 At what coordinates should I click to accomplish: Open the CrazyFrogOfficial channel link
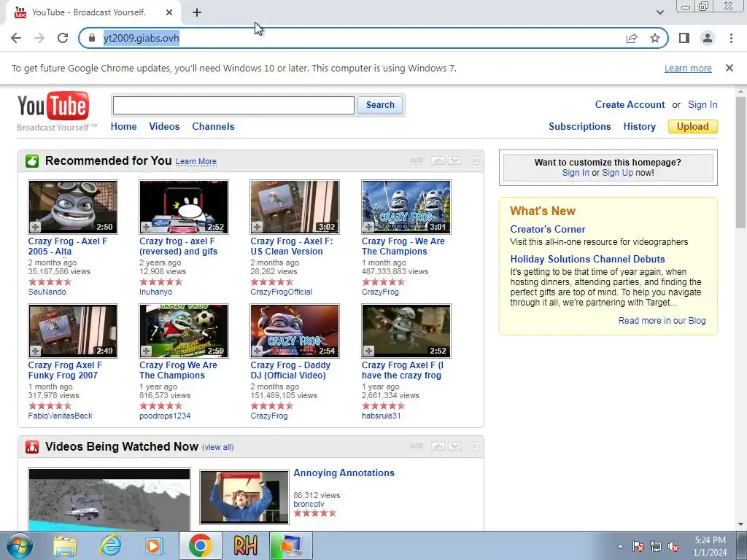[281, 292]
